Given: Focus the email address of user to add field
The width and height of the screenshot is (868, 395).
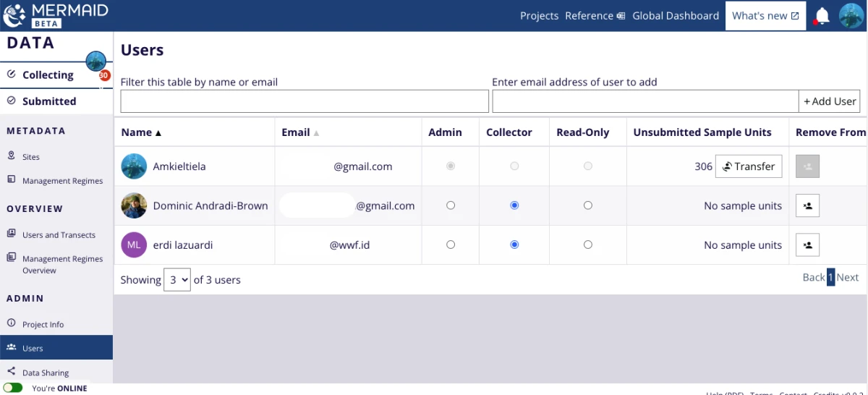Looking at the screenshot, I should coord(645,101).
